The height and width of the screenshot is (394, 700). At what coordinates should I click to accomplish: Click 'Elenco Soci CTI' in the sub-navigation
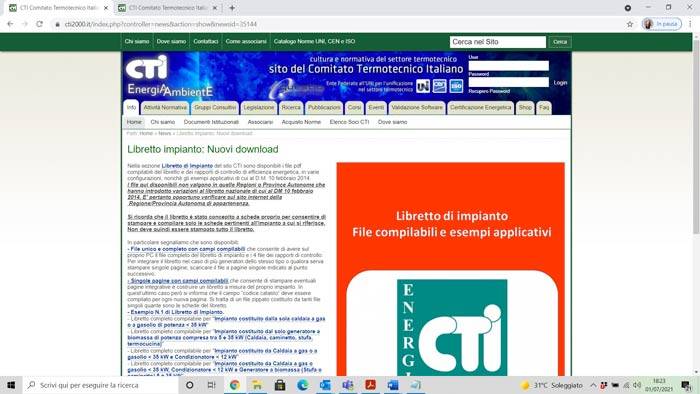click(349, 122)
